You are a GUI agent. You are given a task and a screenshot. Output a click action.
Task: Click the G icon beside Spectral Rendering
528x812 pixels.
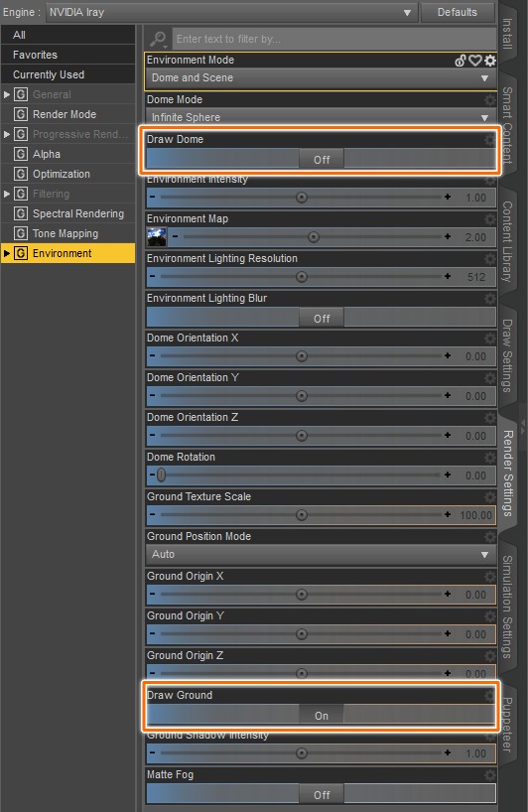click(x=21, y=213)
